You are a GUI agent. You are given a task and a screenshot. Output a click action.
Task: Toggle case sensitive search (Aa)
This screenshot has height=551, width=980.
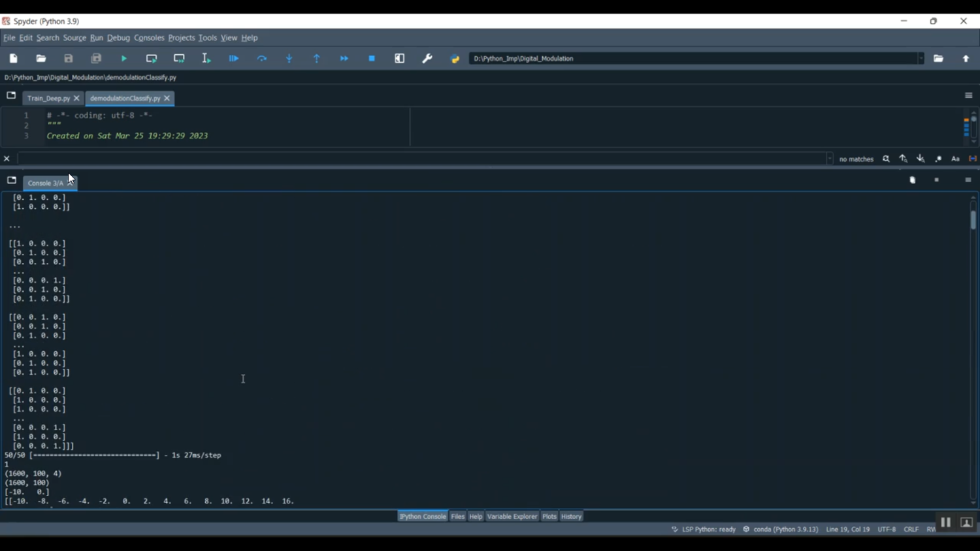tap(955, 159)
